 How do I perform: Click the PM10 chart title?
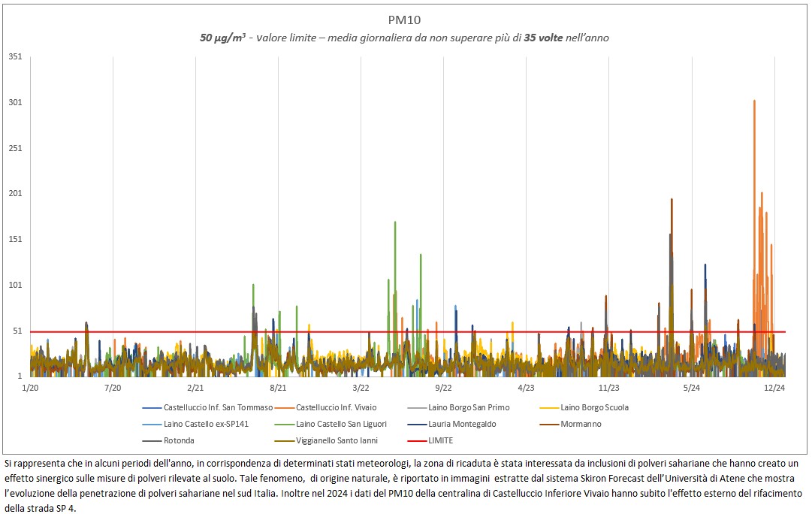404,20
